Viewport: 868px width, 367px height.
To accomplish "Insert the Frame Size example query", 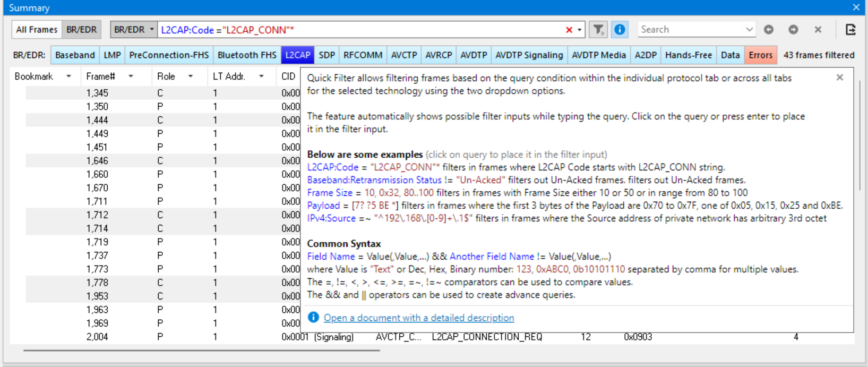I will 371,193.
